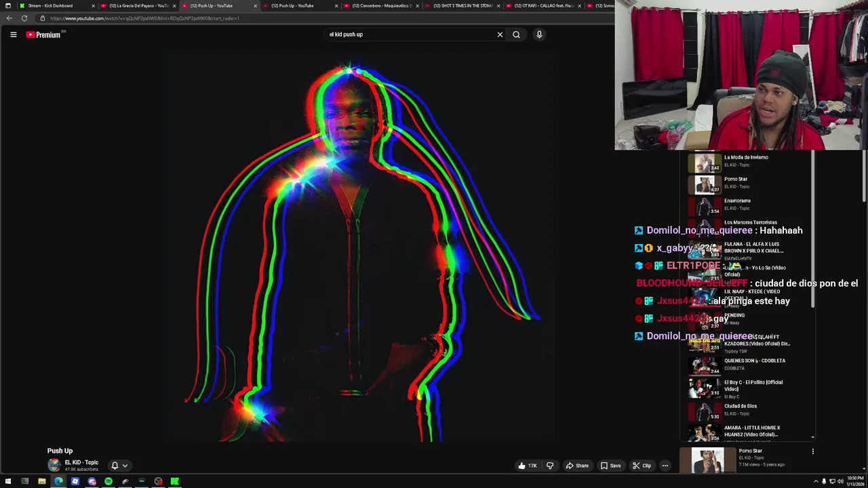Open the YouTube guide hamburger menu
This screenshot has width=868, height=488.
point(13,35)
